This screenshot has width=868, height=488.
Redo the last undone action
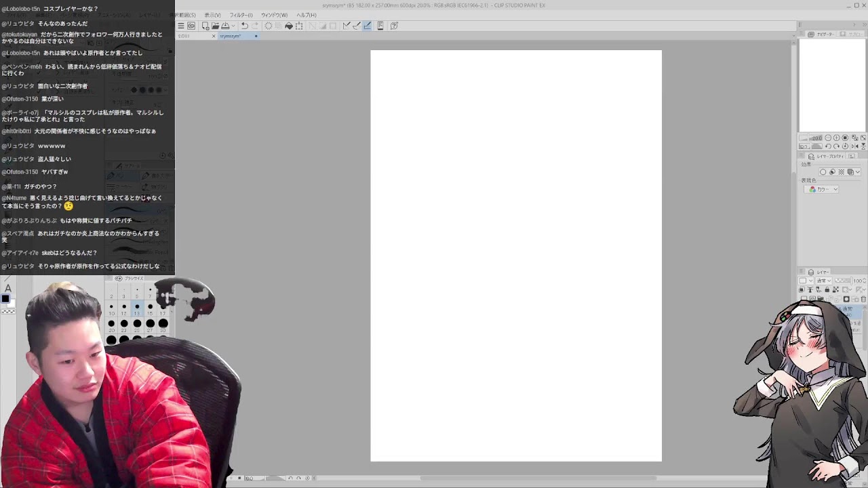(255, 26)
